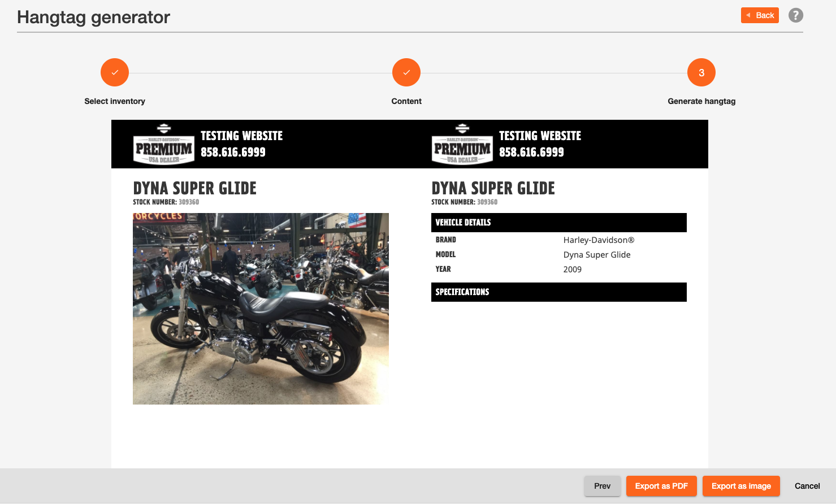The width and height of the screenshot is (836, 504).
Task: Click the Harley-Davidson bar and shield emblem
Action: tap(164, 128)
